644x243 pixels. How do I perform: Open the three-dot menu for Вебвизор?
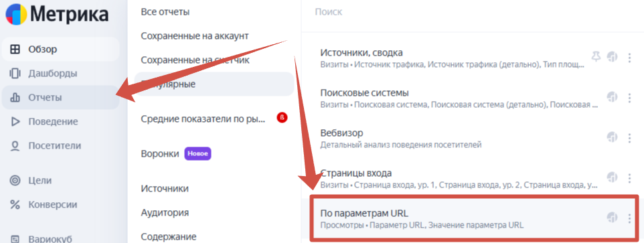click(629, 137)
